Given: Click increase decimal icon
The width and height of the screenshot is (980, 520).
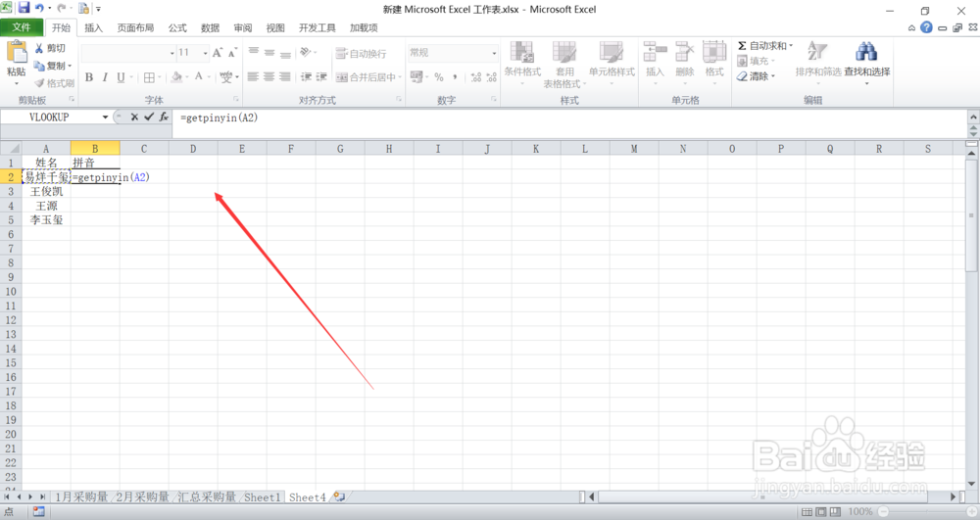Looking at the screenshot, I should coord(476,76).
